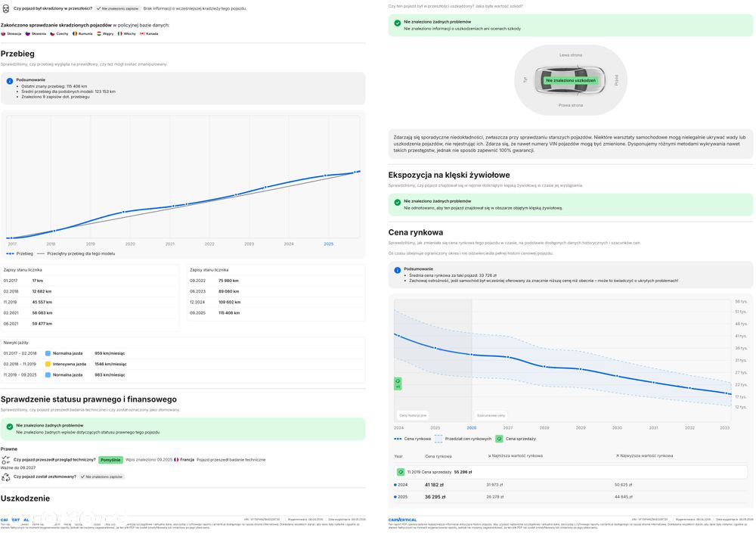This screenshot has width=756, height=534.
Task: Click the 'Nie znaleziono zapisów' badge for scrapped check
Action: (x=102, y=477)
